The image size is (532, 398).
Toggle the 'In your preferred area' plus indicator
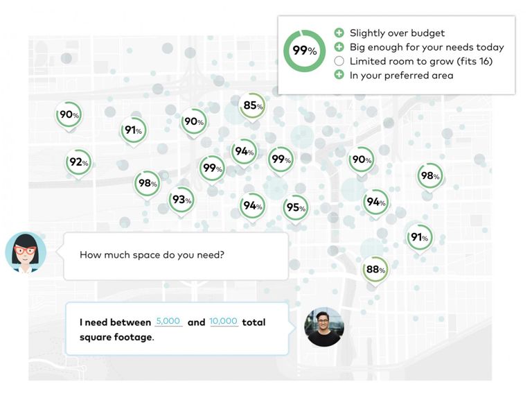coord(339,75)
